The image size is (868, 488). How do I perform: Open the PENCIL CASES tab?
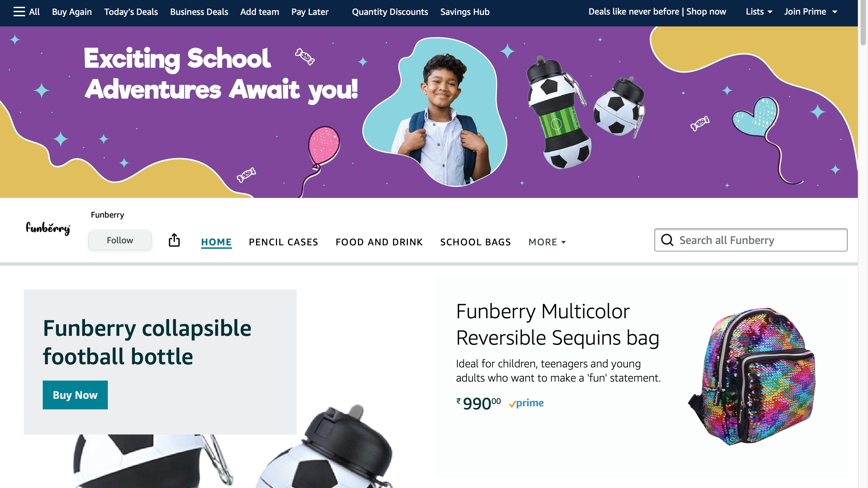point(283,242)
